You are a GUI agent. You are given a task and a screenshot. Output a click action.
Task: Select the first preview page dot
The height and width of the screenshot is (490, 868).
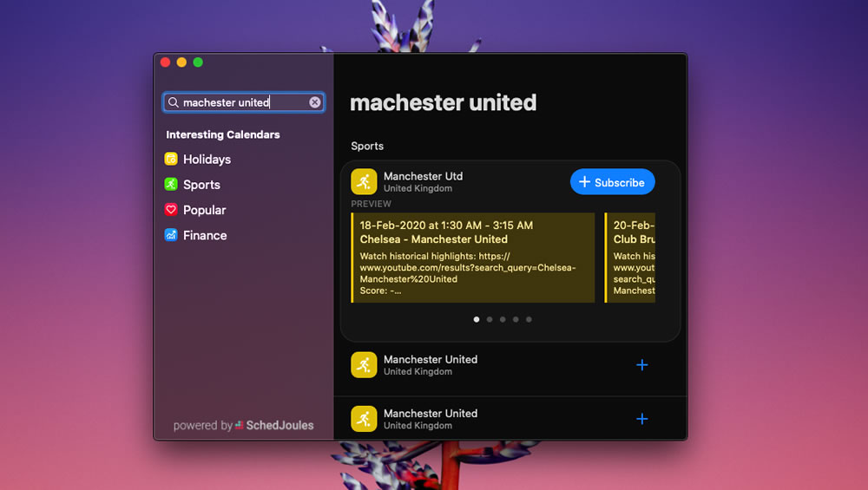click(x=477, y=319)
